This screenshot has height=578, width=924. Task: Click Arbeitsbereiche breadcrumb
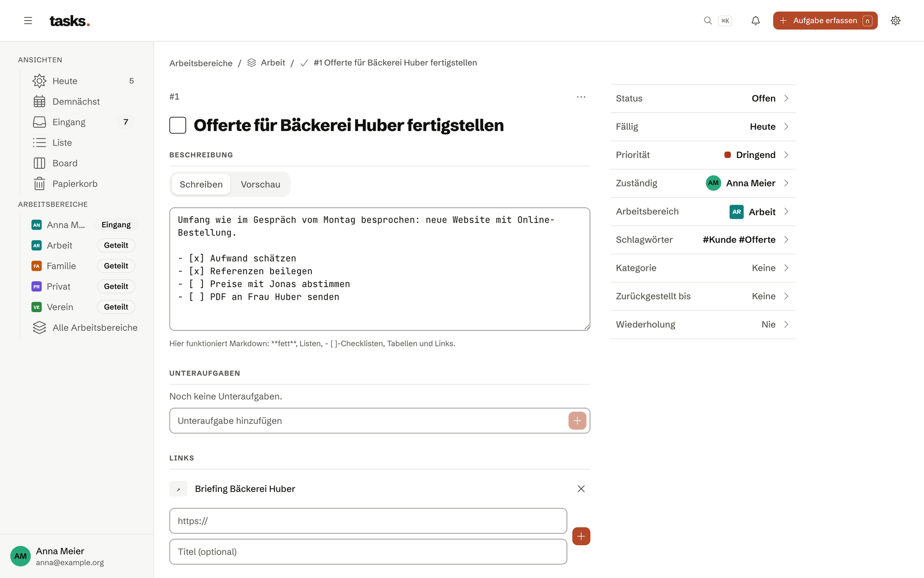201,63
